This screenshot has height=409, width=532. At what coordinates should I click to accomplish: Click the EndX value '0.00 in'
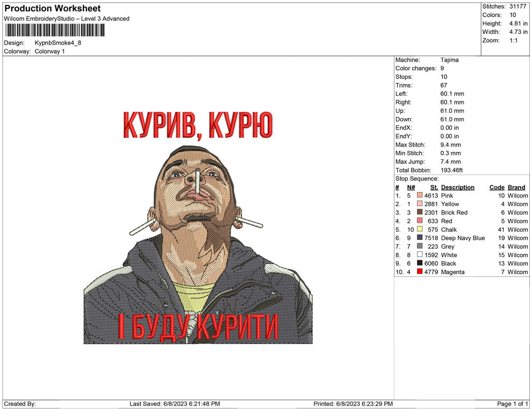click(x=450, y=127)
